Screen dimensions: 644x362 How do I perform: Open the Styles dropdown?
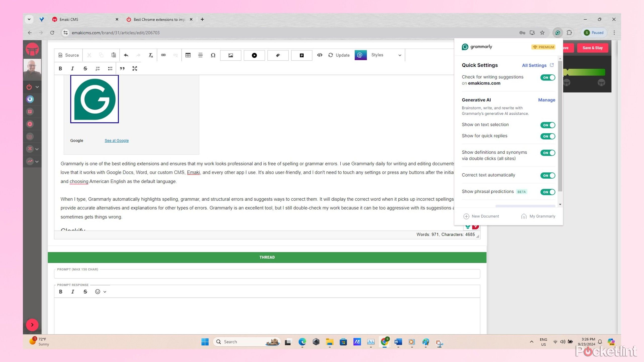(x=386, y=55)
